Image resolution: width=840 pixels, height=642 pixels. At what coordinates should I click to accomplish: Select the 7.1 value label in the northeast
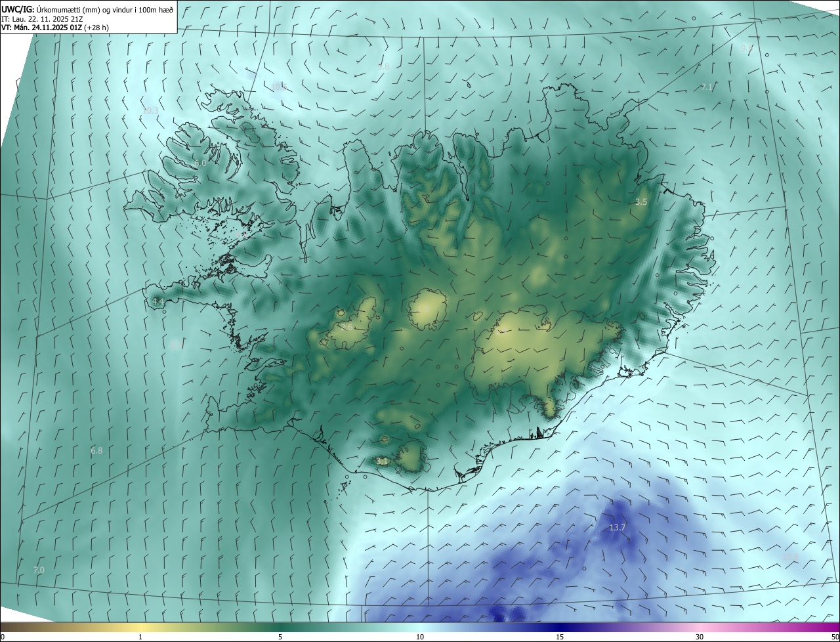point(707,87)
